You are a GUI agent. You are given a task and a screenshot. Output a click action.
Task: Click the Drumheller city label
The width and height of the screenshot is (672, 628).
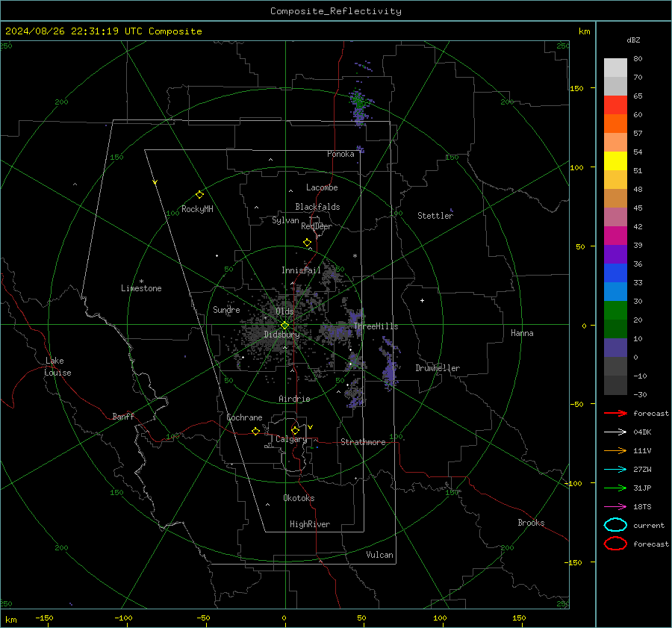[438, 368]
